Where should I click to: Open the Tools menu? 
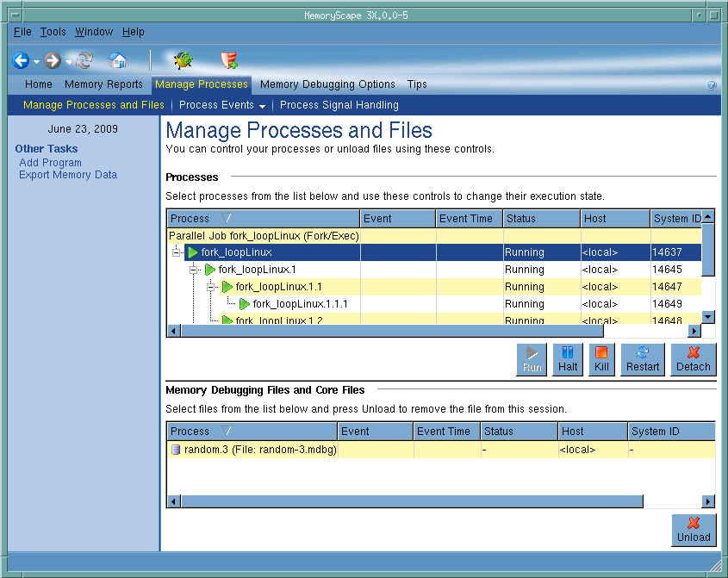coord(53,32)
